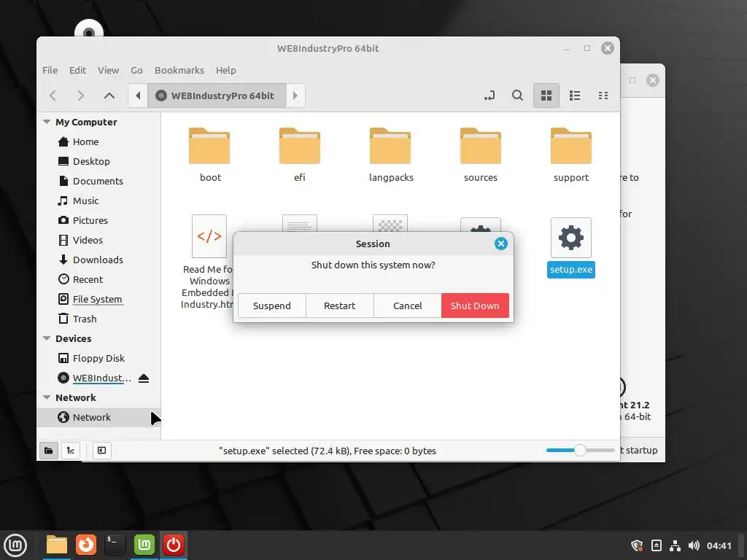Open the Go menu
This screenshot has height=560, width=747.
[136, 71]
